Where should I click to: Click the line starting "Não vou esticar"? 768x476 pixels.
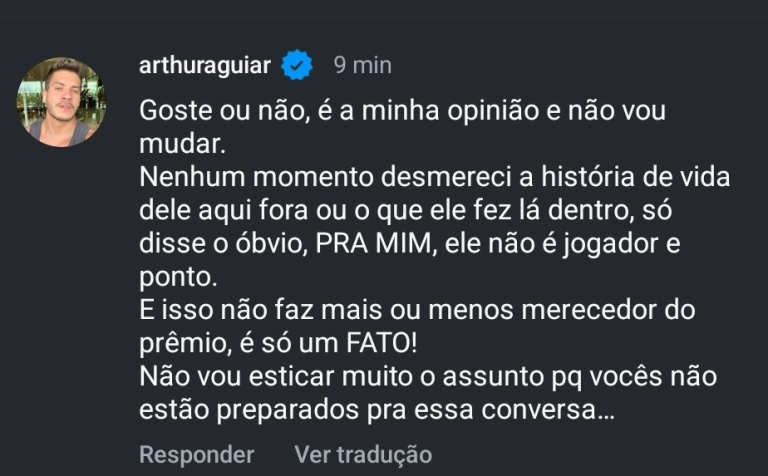[426, 378]
